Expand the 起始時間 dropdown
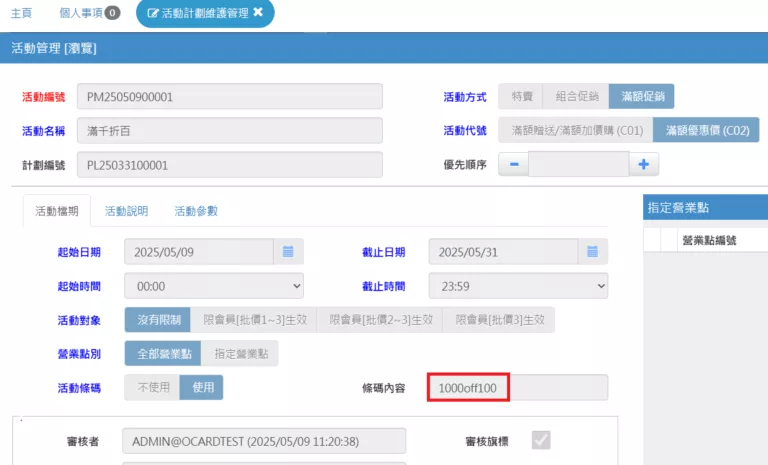768x465 pixels. click(x=213, y=286)
